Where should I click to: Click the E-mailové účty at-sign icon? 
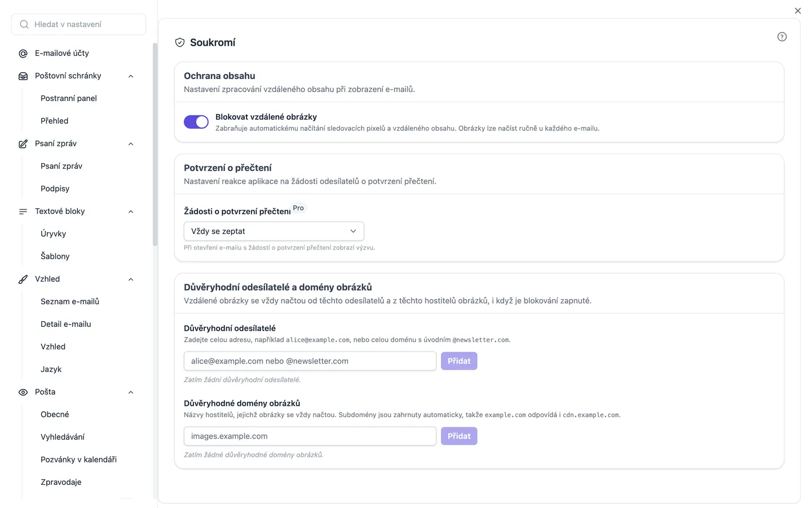pyautogui.click(x=23, y=54)
